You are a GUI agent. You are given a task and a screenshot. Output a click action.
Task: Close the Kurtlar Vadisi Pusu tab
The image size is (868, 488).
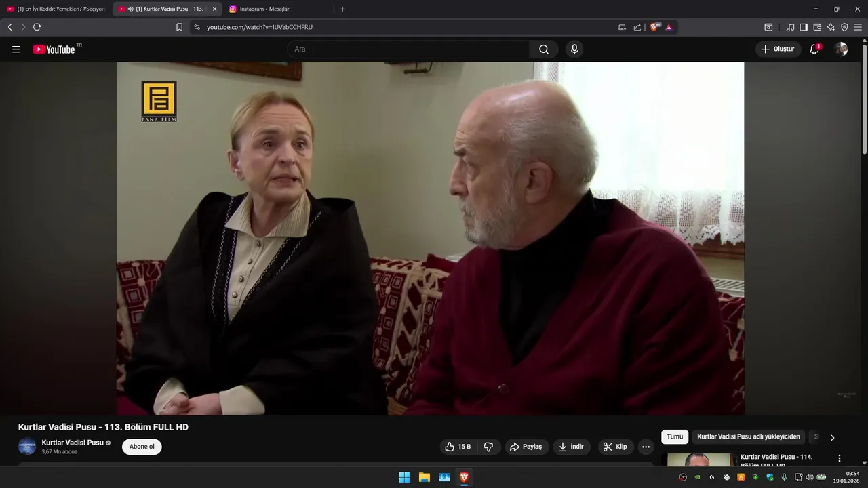[214, 9]
